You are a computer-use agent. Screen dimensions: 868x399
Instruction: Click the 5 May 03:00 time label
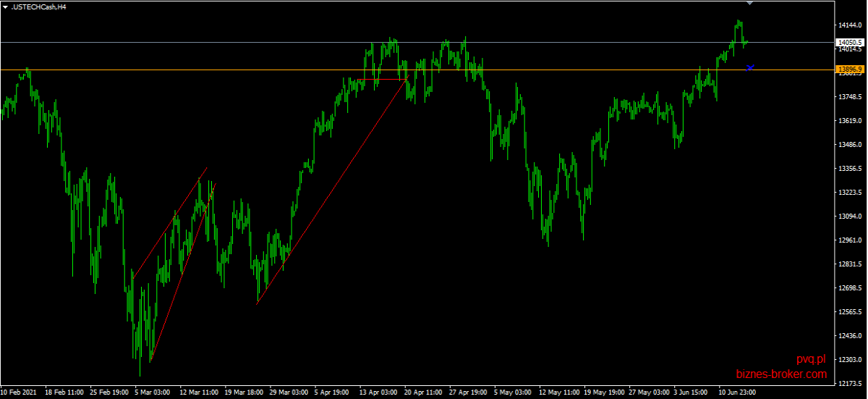512,392
